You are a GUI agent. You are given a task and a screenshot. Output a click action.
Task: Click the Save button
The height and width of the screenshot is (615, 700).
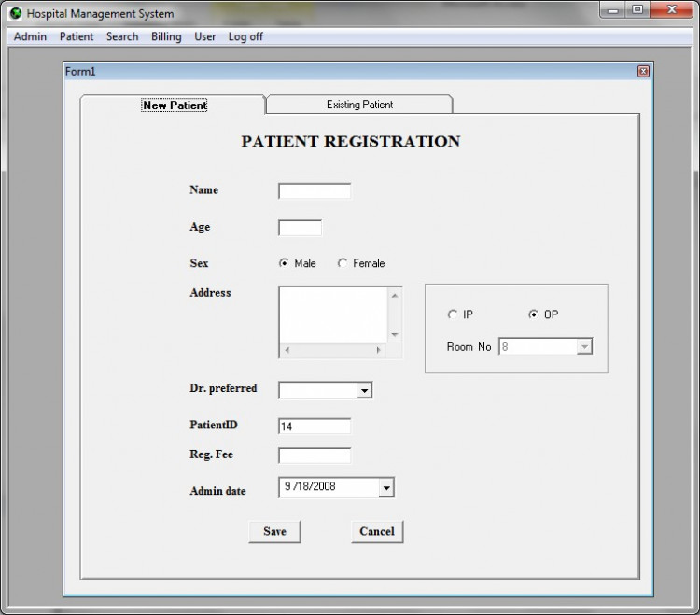(x=274, y=532)
